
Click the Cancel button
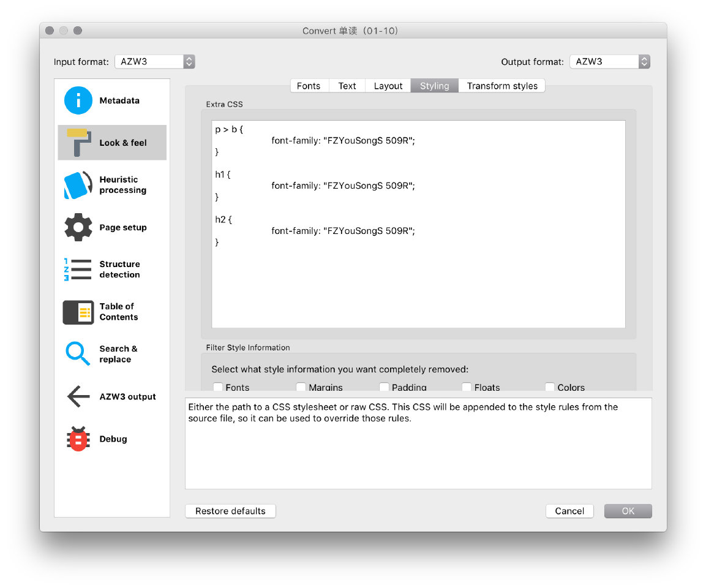pos(569,511)
